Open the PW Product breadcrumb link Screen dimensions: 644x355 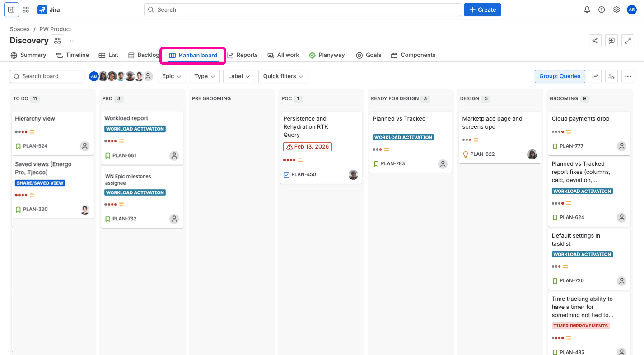pyautogui.click(x=55, y=29)
